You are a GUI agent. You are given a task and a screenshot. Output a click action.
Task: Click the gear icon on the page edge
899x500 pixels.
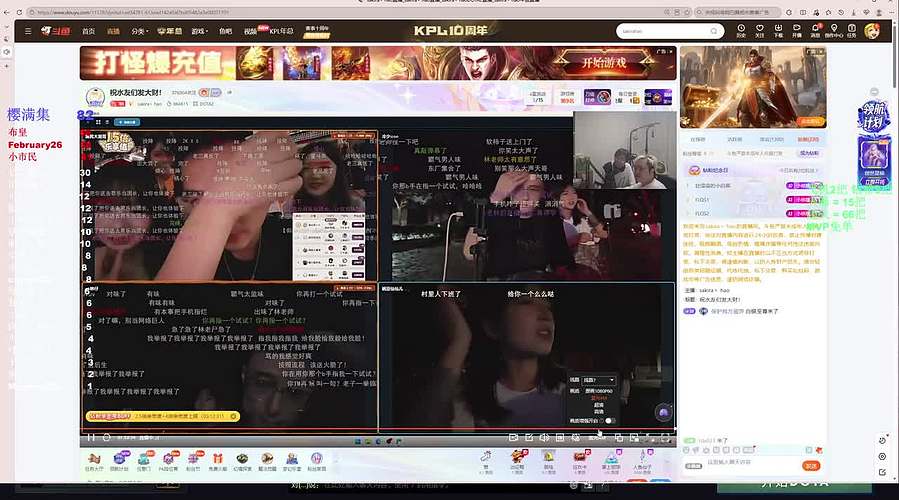(882, 456)
